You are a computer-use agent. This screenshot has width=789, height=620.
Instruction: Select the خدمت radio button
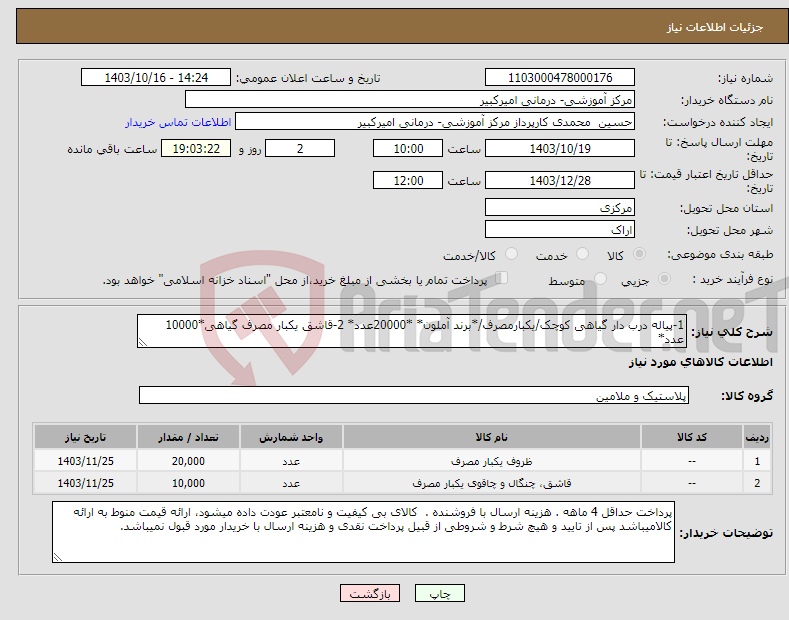pyautogui.click(x=582, y=254)
